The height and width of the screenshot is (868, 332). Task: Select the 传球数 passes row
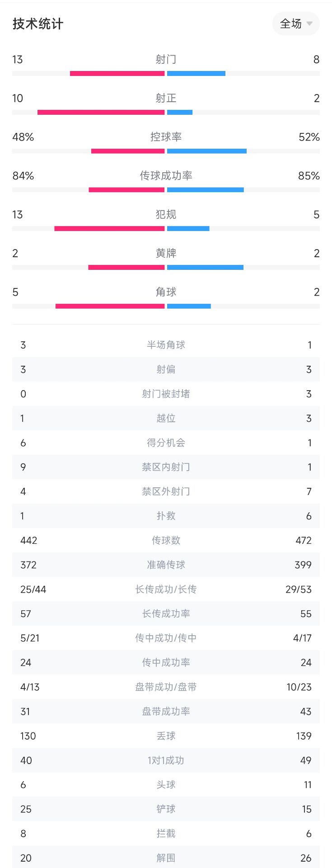(166, 540)
